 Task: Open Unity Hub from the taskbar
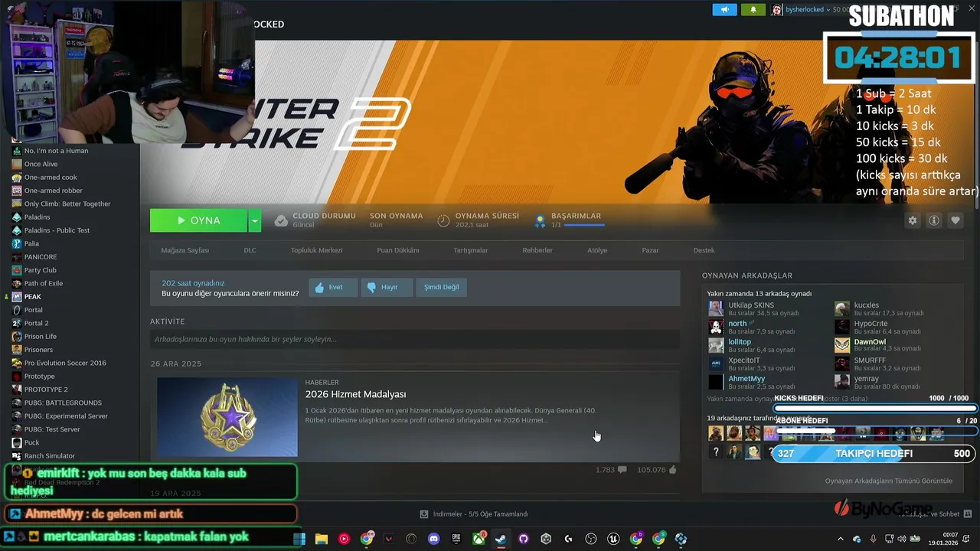tap(546, 539)
